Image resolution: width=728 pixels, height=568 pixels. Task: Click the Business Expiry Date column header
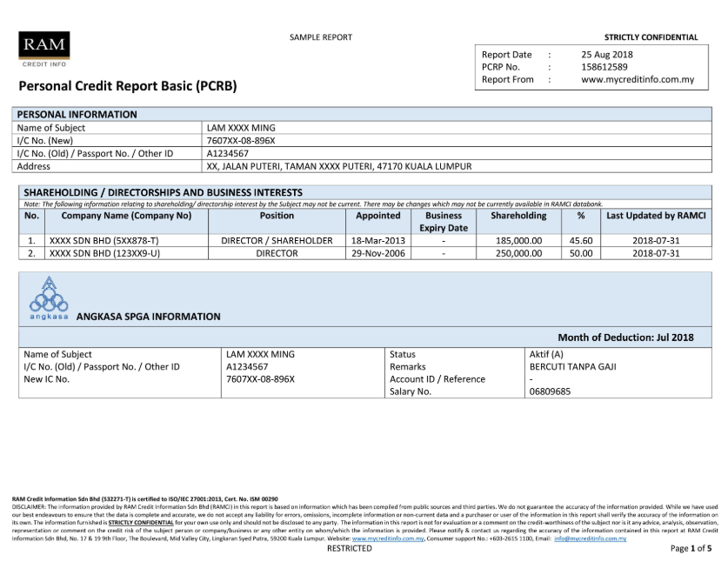pyautogui.click(x=444, y=222)
